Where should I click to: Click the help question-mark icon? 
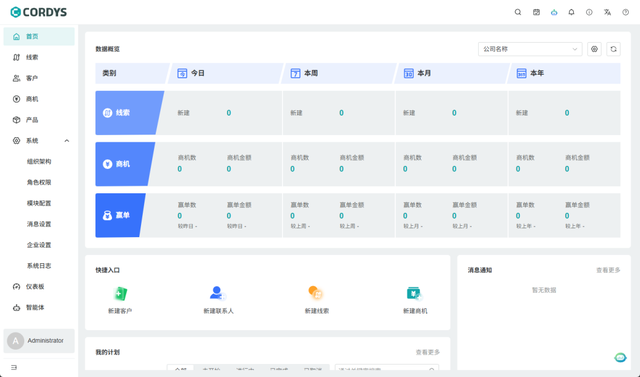625,12
